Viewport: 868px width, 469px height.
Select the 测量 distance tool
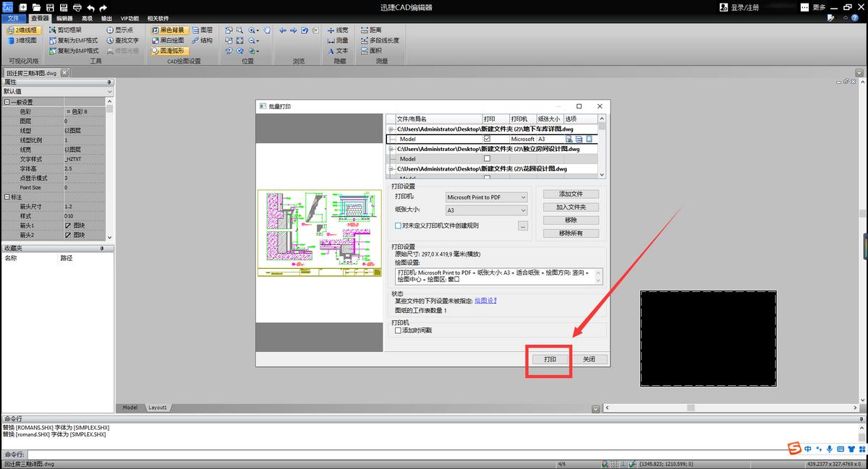coord(341,40)
